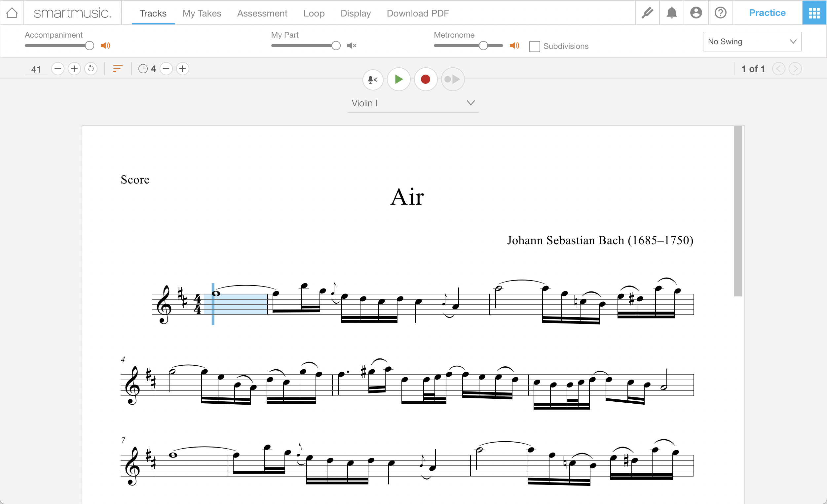Image resolution: width=827 pixels, height=504 pixels.
Task: Click the skip forward playback icon
Action: pyautogui.click(x=451, y=79)
